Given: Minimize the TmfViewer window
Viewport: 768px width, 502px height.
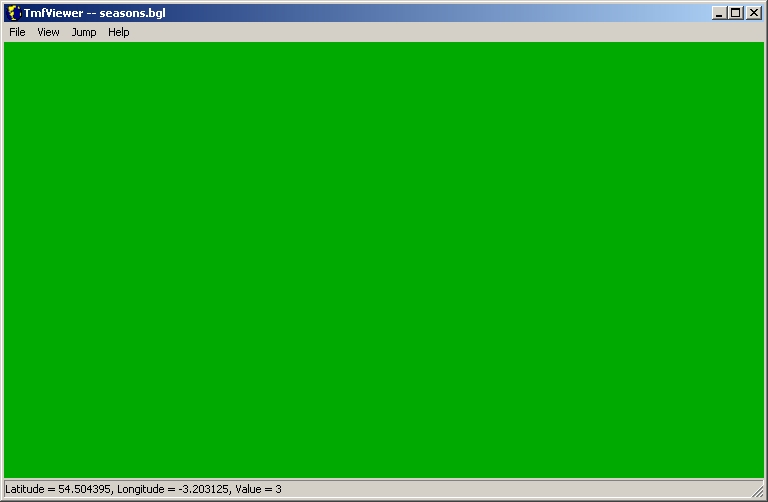Looking at the screenshot, I should [x=719, y=13].
